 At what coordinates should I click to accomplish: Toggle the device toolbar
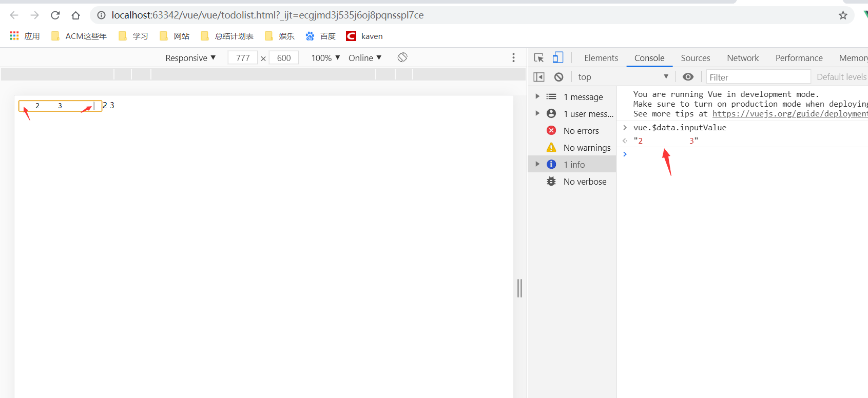pos(558,58)
